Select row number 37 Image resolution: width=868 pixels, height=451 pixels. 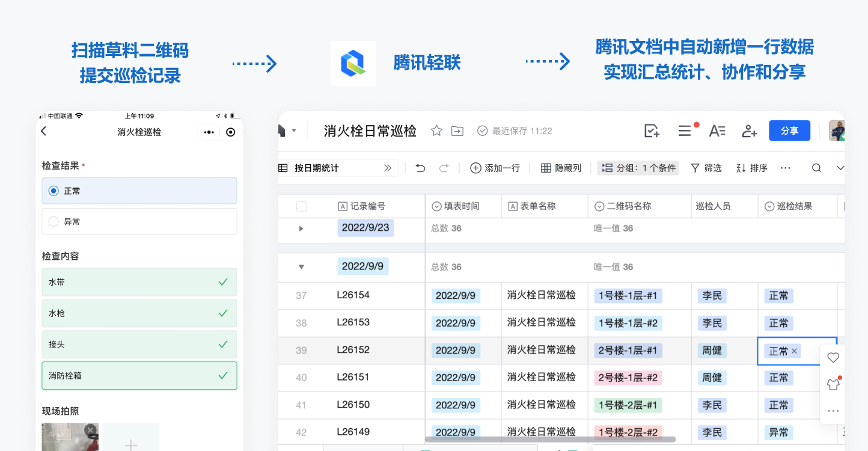coord(301,296)
